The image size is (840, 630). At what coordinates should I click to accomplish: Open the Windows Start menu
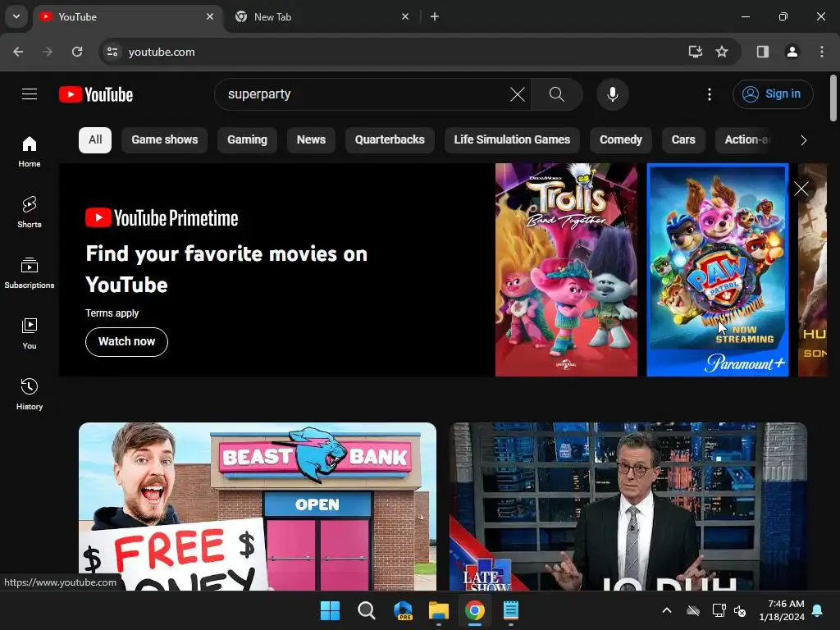330,610
